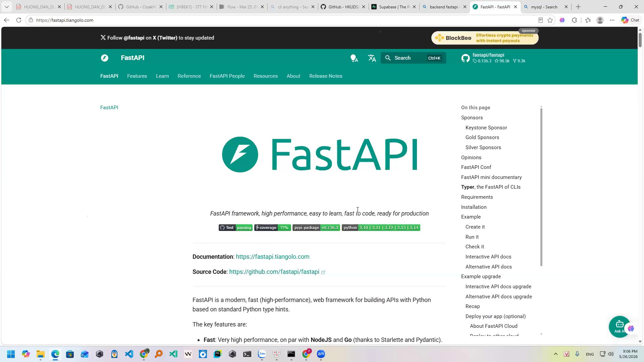Click the page vertical scrollbar thumb
The width and height of the screenshot is (644, 362).
640,40
